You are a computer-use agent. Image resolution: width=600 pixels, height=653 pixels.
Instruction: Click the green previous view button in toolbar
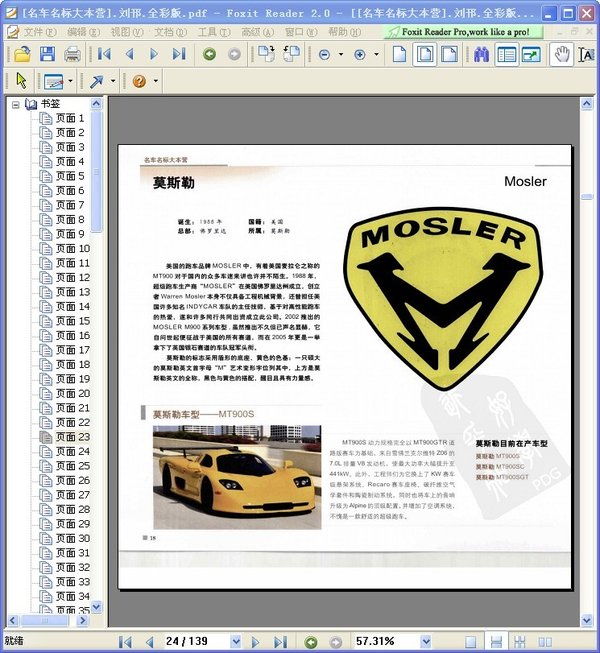[x=209, y=54]
